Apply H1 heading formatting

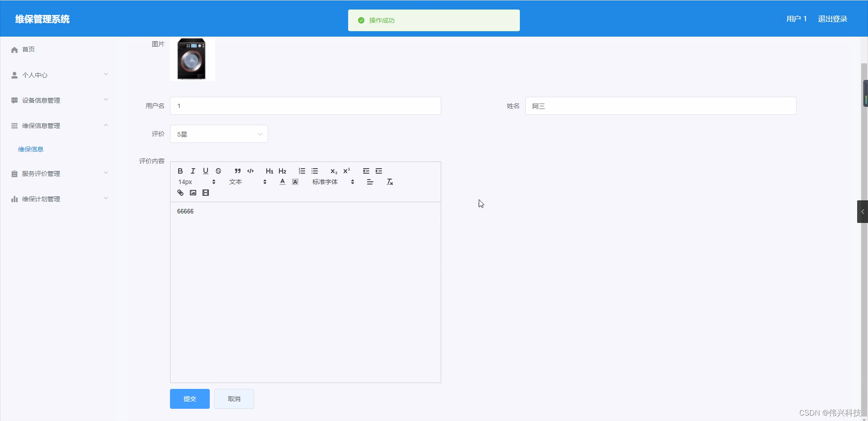pyautogui.click(x=269, y=171)
